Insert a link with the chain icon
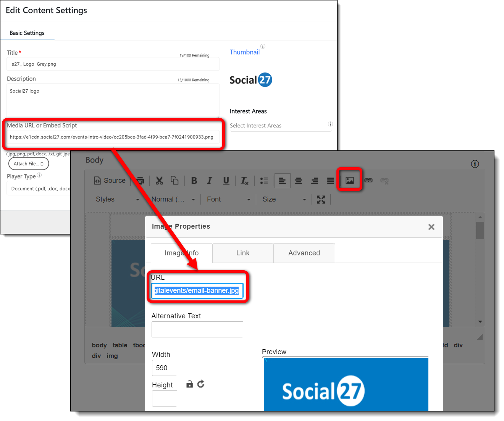The height and width of the screenshot is (421, 504). point(368,181)
